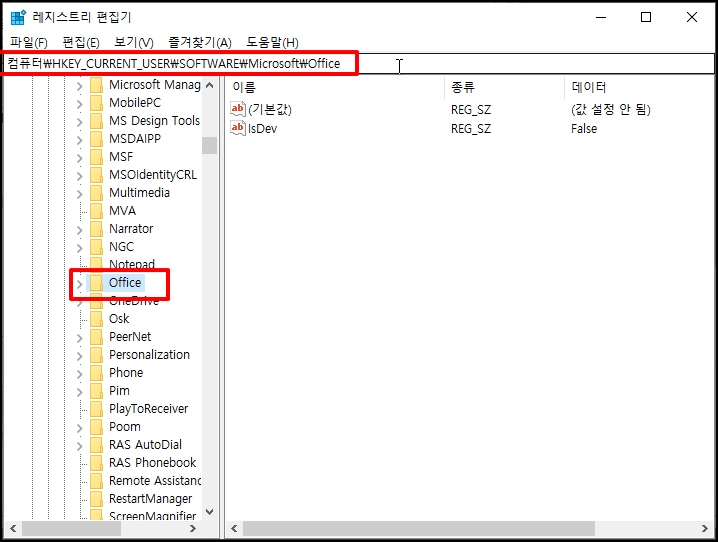Select the MSF folder icon
This screenshot has width=718, height=542.
(x=96, y=157)
